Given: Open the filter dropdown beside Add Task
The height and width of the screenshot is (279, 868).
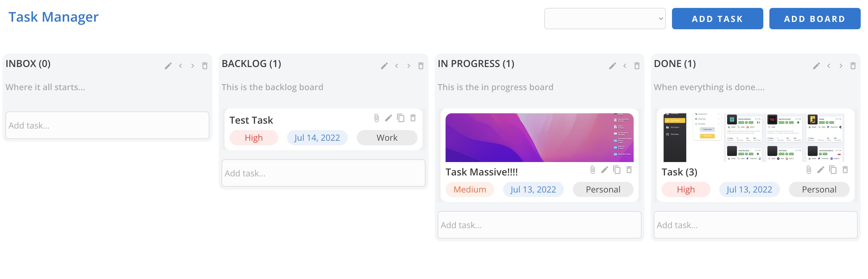Looking at the screenshot, I should click(604, 19).
